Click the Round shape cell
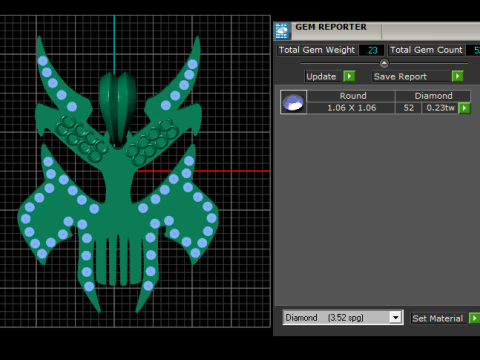The height and width of the screenshot is (360, 480). pyautogui.click(x=351, y=96)
